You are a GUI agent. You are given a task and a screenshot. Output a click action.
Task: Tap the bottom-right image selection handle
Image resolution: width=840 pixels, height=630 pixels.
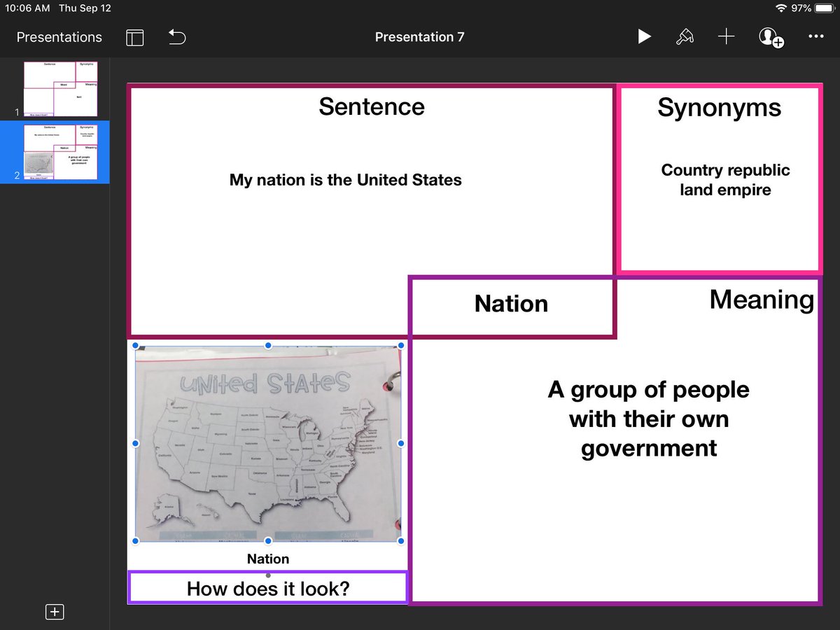401,541
